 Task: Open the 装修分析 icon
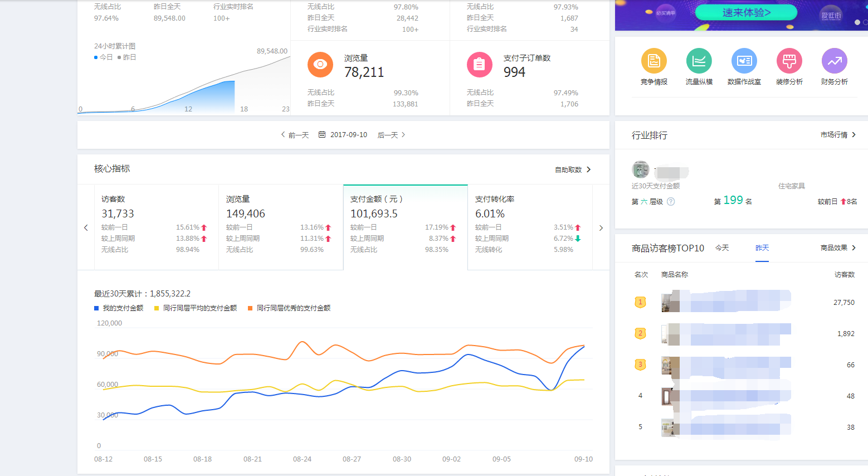pos(789,61)
